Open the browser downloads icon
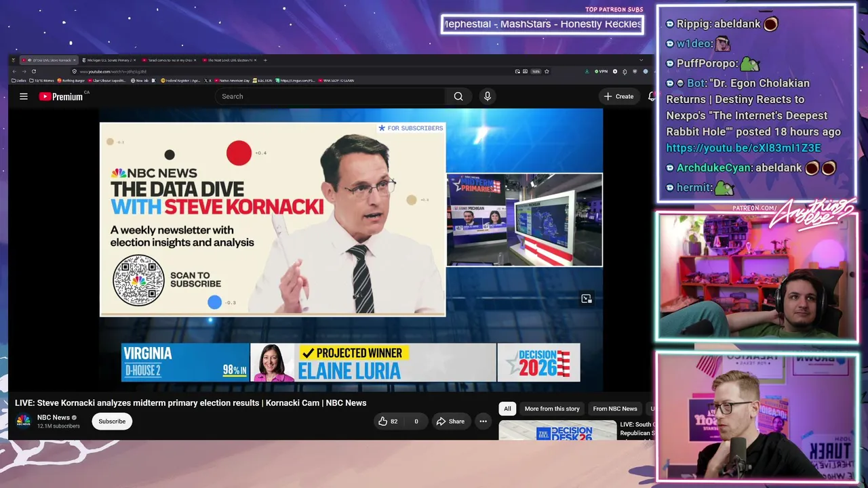The image size is (868, 488). click(587, 71)
